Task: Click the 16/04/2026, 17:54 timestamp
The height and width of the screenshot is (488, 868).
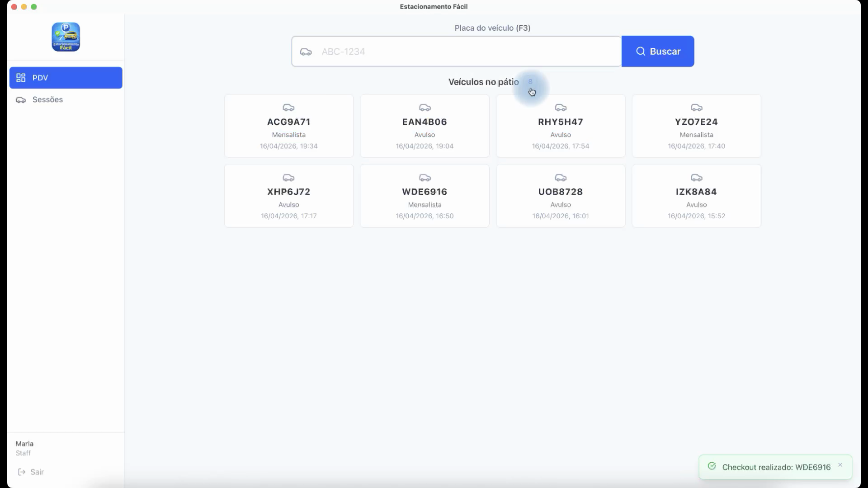Action: pyautogui.click(x=561, y=146)
